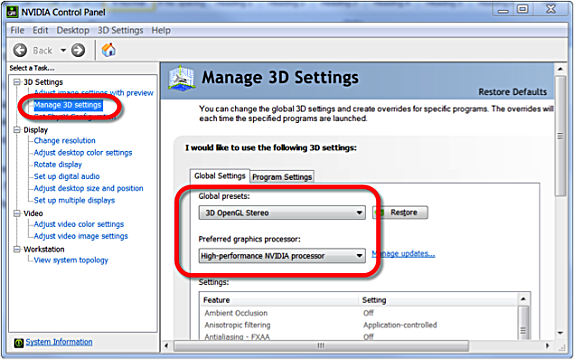
Task: Click the Manage 3D Settings header icon
Action: pyautogui.click(x=181, y=78)
